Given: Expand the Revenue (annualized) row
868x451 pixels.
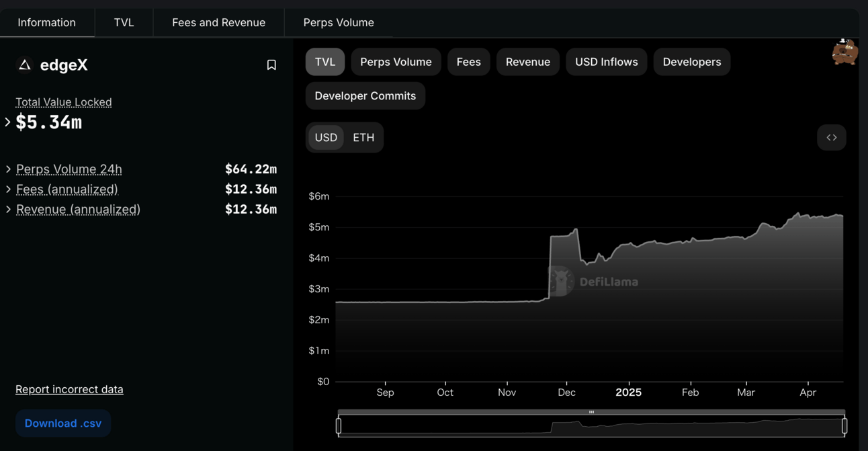Looking at the screenshot, I should click(8, 209).
